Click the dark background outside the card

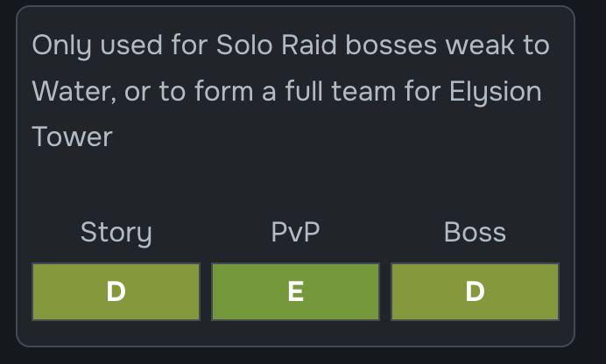pyautogui.click(x=590, y=181)
